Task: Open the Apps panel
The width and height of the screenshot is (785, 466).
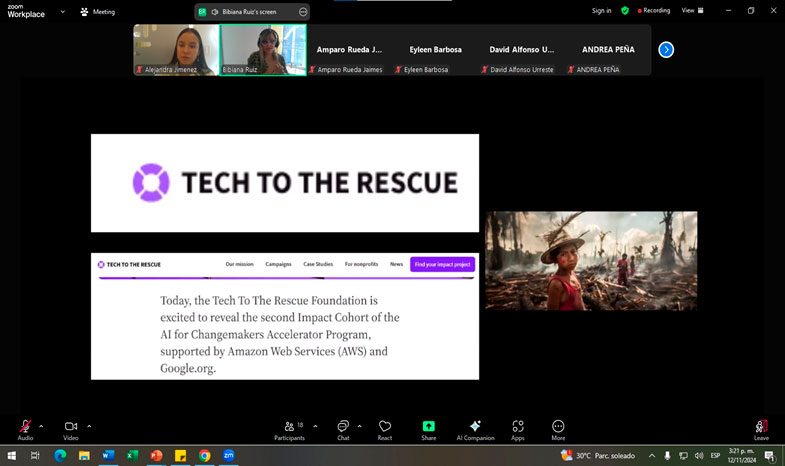Action: pyautogui.click(x=518, y=427)
